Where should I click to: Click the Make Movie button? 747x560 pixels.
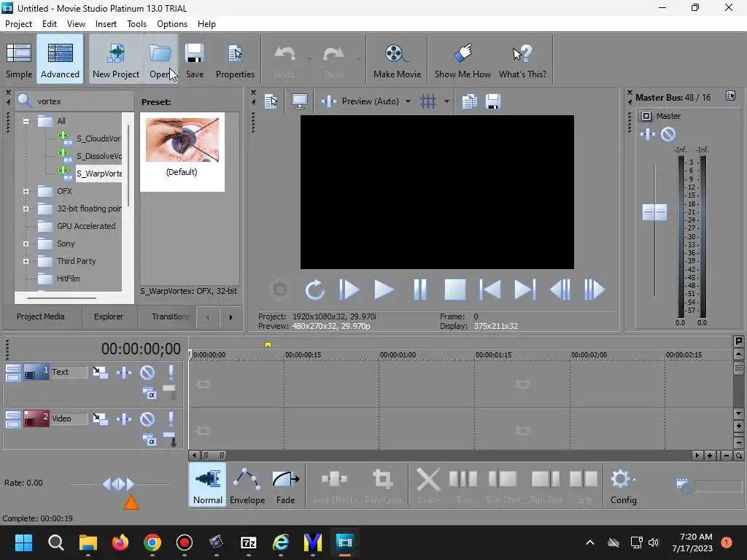click(397, 60)
